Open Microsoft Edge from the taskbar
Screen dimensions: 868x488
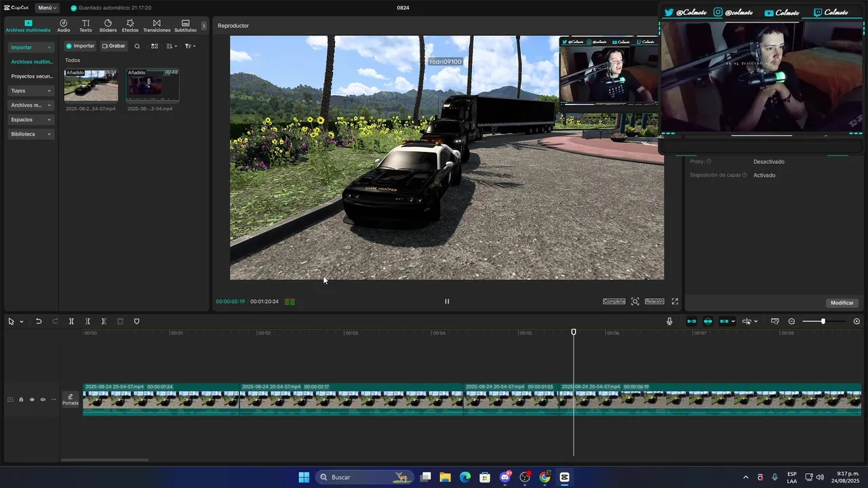465,477
